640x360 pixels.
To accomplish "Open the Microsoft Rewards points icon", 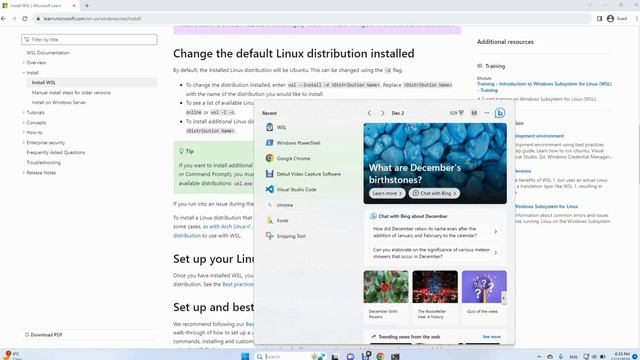I will [456, 113].
